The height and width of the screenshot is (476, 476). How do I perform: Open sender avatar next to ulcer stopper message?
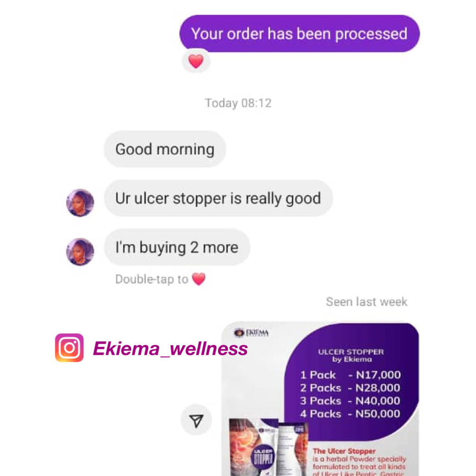[80, 203]
